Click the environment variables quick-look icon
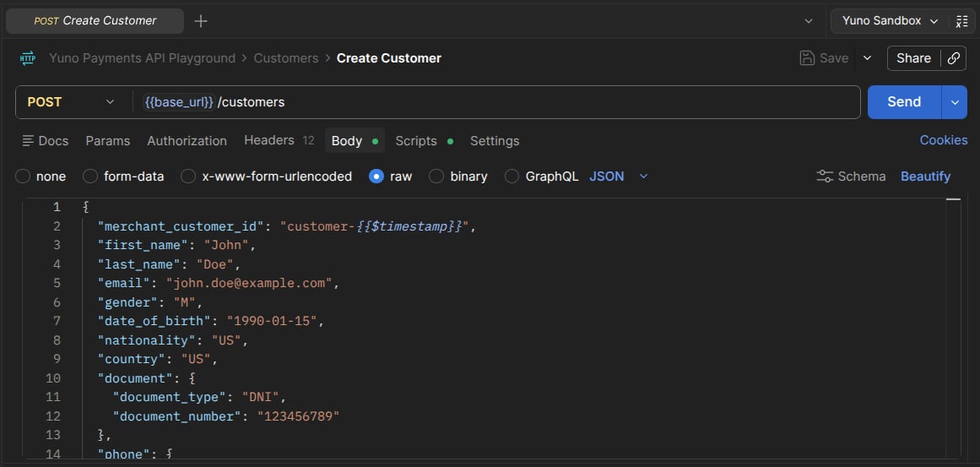Screen dimensions: 980x467 pyautogui.click(x=962, y=21)
